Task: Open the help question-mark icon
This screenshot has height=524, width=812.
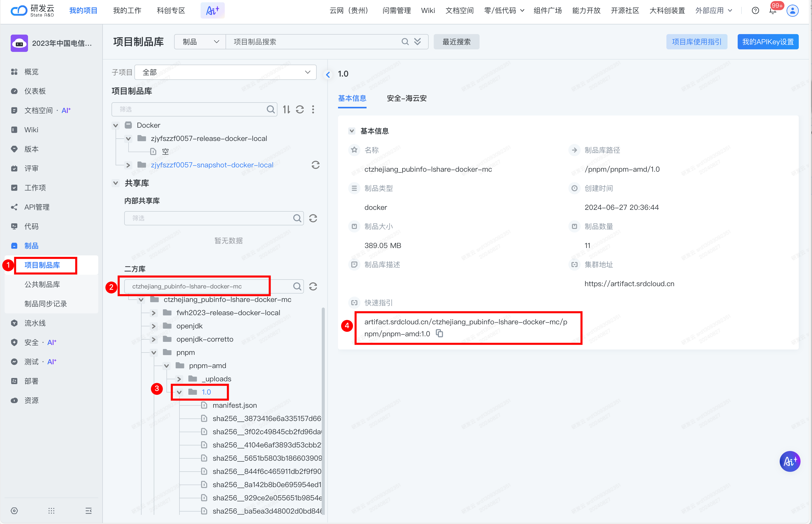Action: [x=755, y=10]
